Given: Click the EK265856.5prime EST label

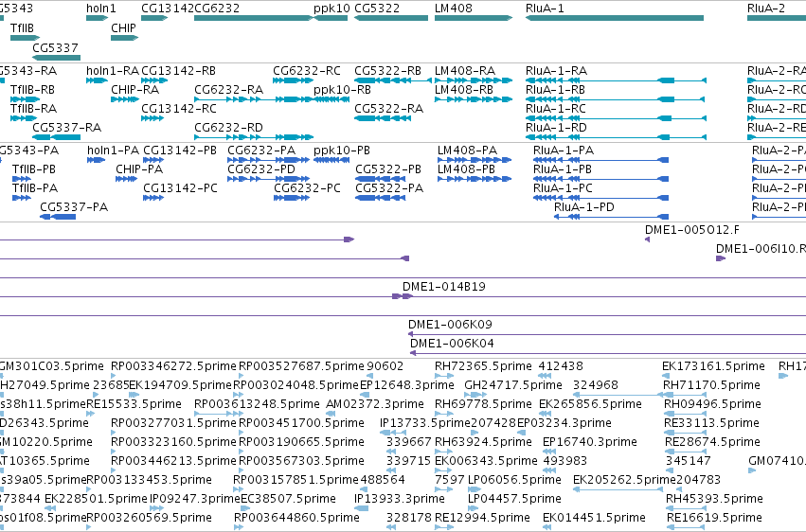Looking at the screenshot, I should [590, 404].
